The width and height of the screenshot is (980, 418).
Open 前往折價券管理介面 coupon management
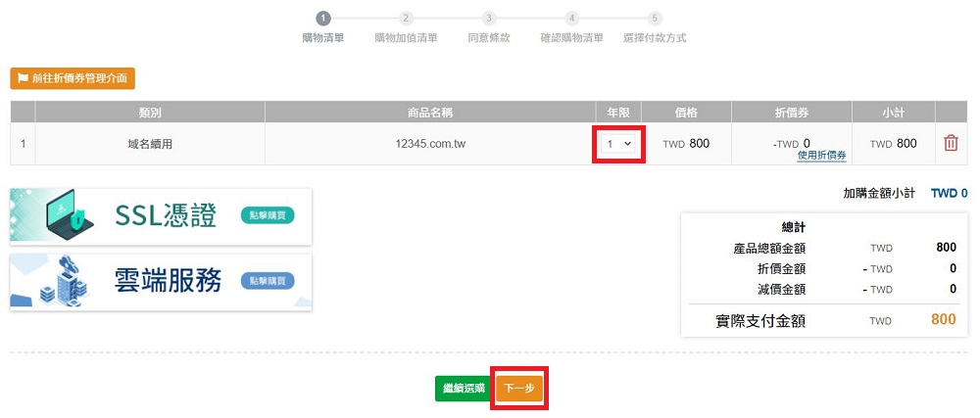pyautogui.click(x=73, y=78)
